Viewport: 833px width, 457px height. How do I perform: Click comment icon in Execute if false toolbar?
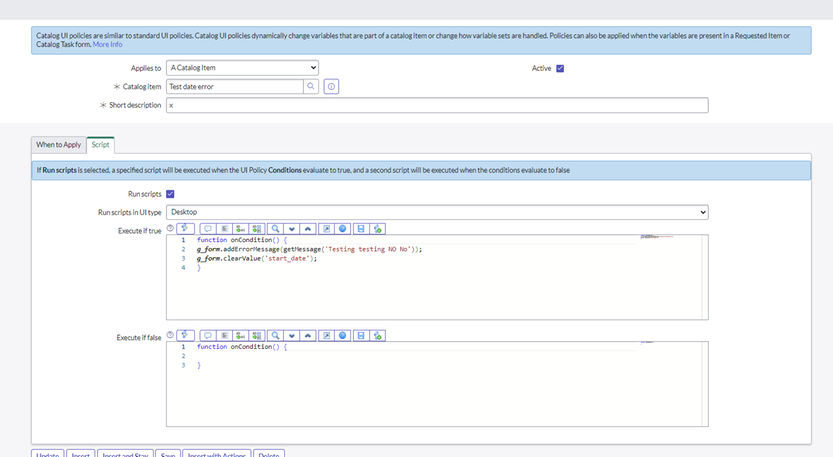[208, 335]
